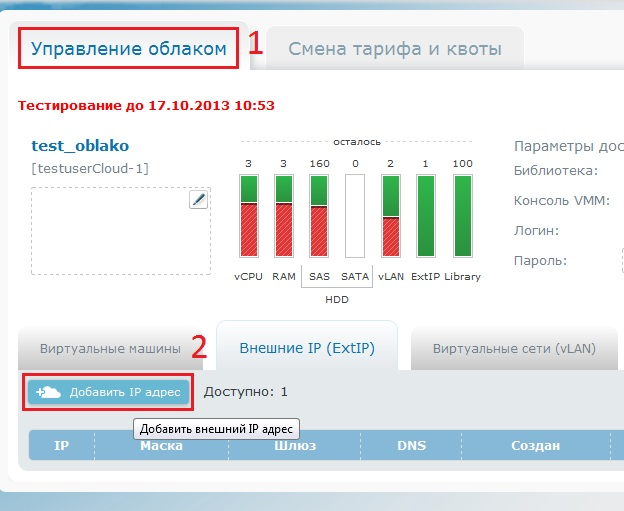The height and width of the screenshot is (511, 624).
Task: Open the Управление облаком tab
Action: click(x=128, y=48)
